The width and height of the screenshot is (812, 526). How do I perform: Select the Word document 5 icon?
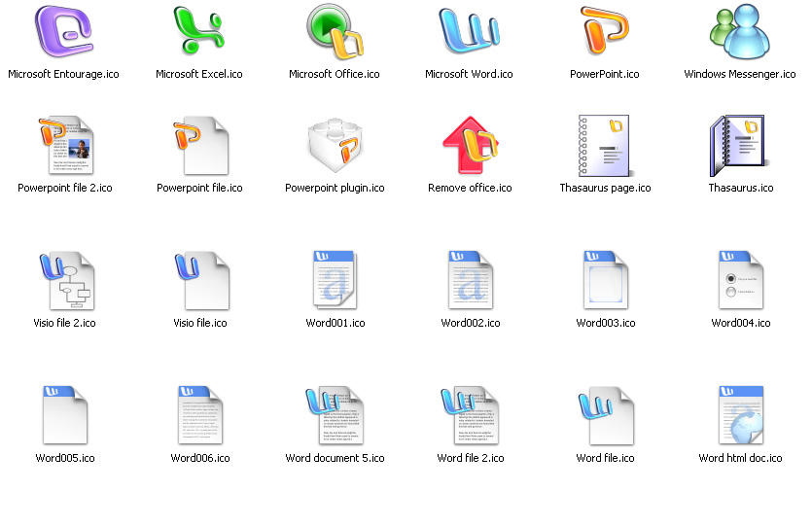(x=335, y=415)
